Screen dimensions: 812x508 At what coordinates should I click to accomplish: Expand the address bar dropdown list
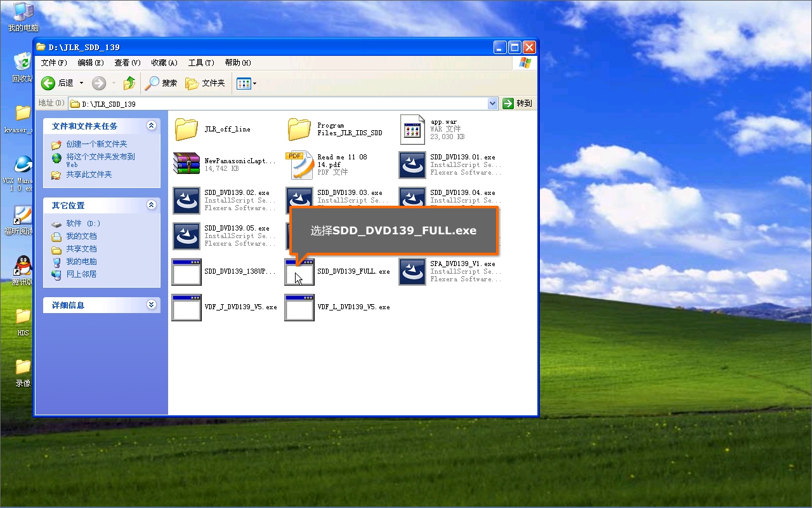(x=493, y=104)
